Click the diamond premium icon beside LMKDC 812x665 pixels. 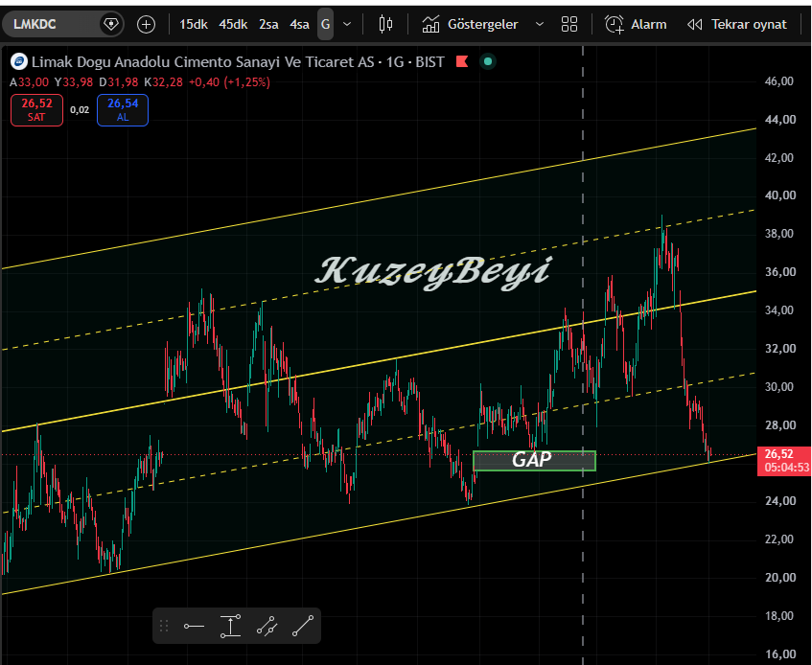(111, 24)
